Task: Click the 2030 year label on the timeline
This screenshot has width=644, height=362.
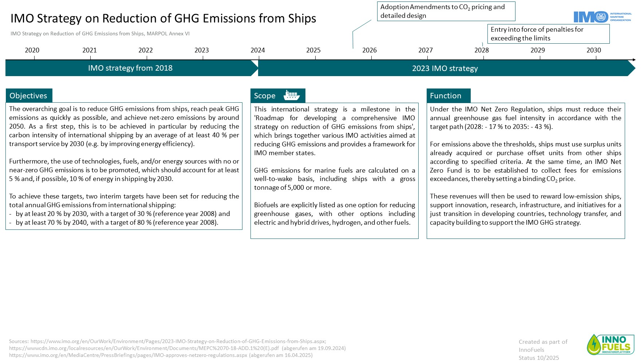Action: [593, 50]
